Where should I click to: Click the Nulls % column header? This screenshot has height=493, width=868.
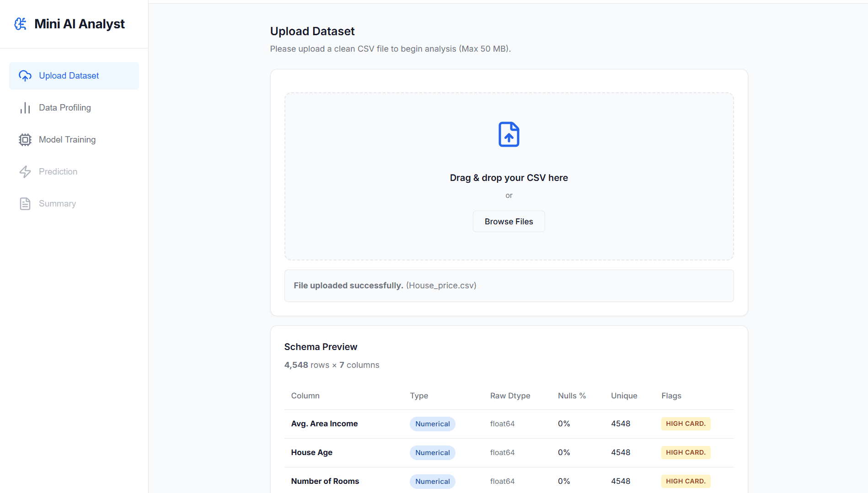pos(572,396)
